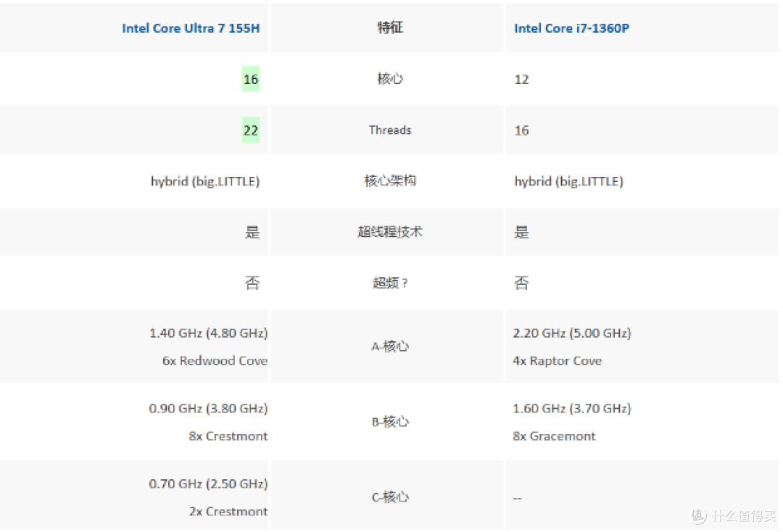Click 6x Redwood Cove text
Image resolution: width=783 pixels, height=532 pixels.
click(x=215, y=361)
